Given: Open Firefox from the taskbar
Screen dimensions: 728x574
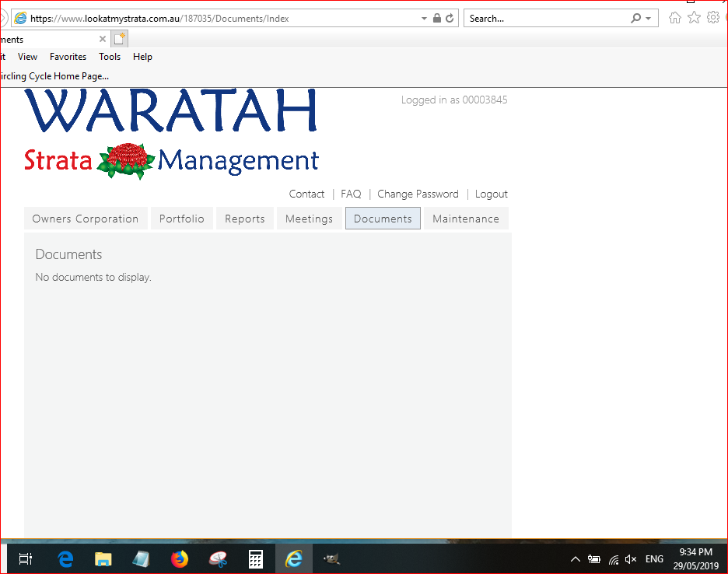Looking at the screenshot, I should [x=180, y=558].
